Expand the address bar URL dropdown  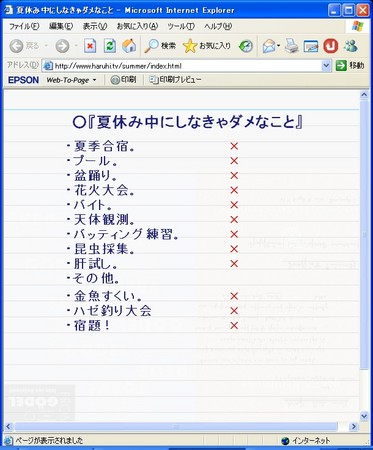tap(326, 66)
